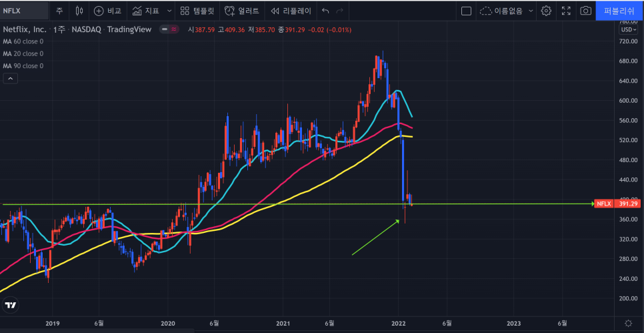This screenshot has height=333, width=644.
Task: Click the 비교 compare symbol button
Action: pos(107,11)
